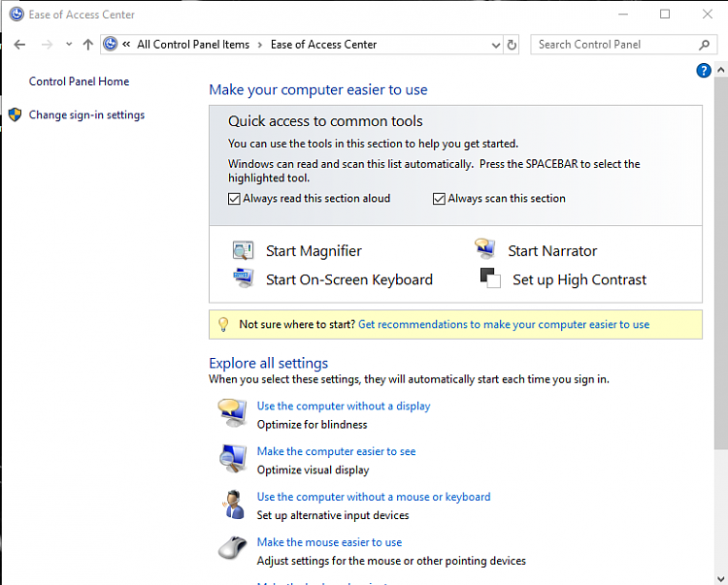The width and height of the screenshot is (728, 585).
Task: Click the High Contrast icon
Action: 489,279
